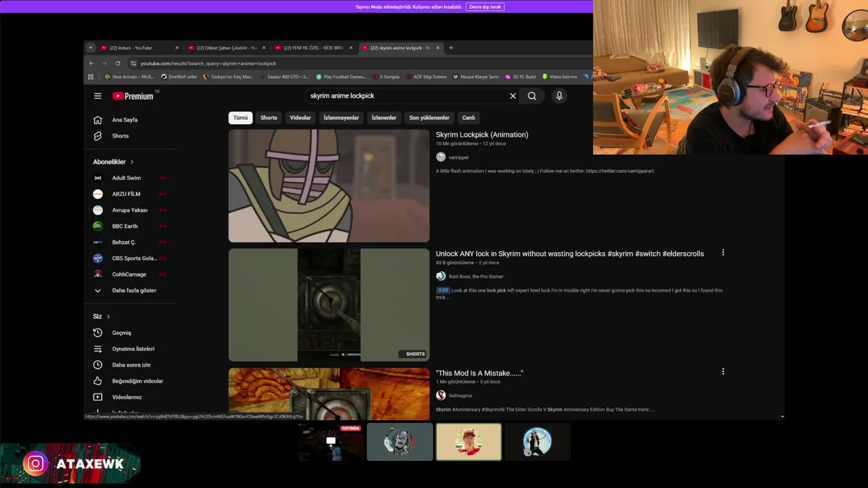Open vanripper channel avatar
The height and width of the screenshot is (488, 868).
tap(441, 157)
